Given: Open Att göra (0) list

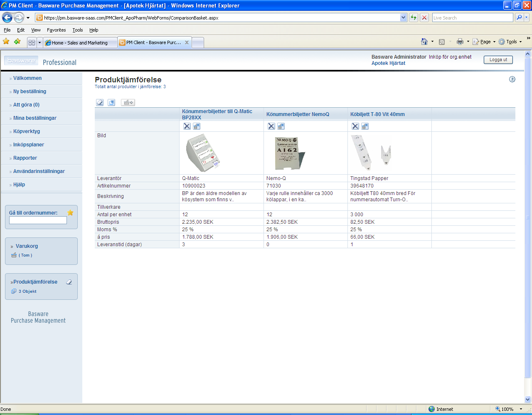Looking at the screenshot, I should [x=26, y=105].
